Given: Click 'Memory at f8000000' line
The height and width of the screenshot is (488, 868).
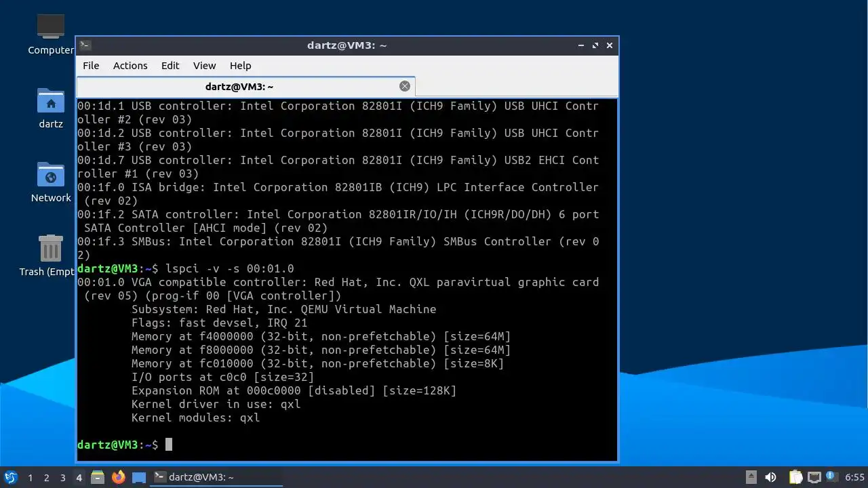Looking at the screenshot, I should [x=321, y=350].
